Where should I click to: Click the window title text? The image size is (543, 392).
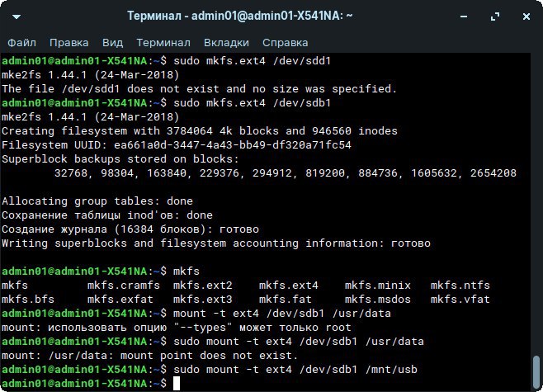(x=241, y=16)
